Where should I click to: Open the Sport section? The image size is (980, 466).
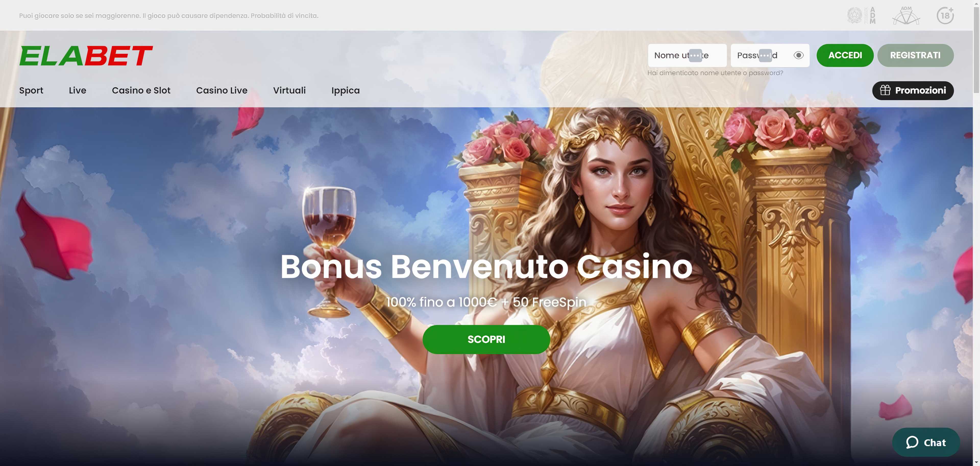pyautogui.click(x=31, y=90)
